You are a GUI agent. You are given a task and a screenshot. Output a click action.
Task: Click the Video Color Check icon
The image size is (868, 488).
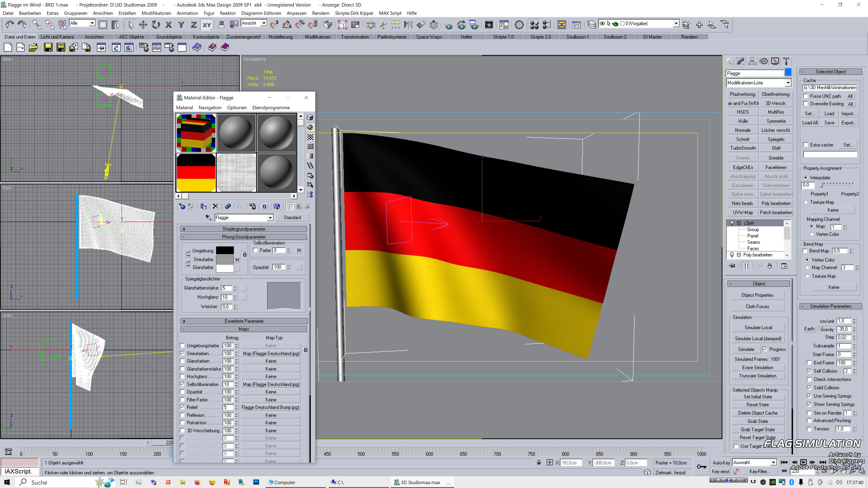(310, 156)
